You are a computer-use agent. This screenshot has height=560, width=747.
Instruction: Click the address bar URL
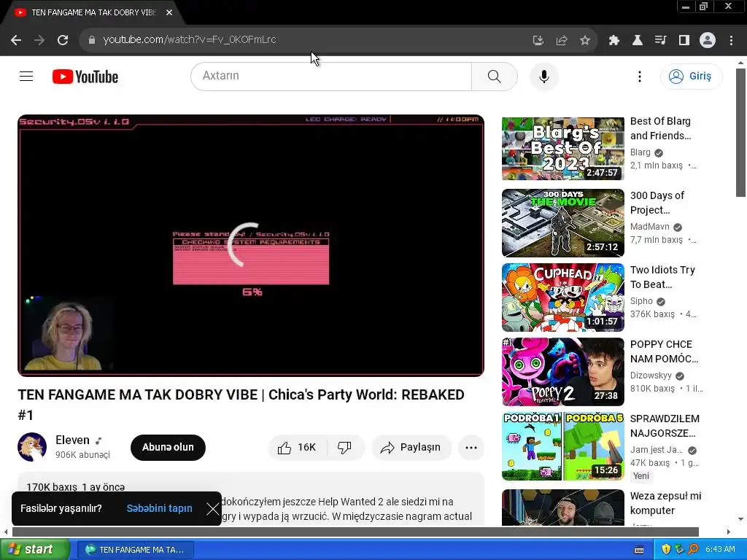point(190,39)
